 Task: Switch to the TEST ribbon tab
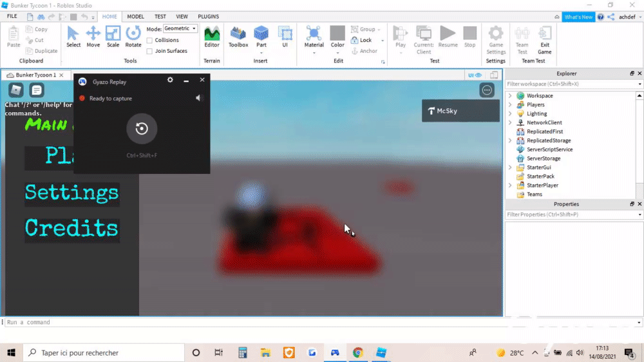coord(160,17)
